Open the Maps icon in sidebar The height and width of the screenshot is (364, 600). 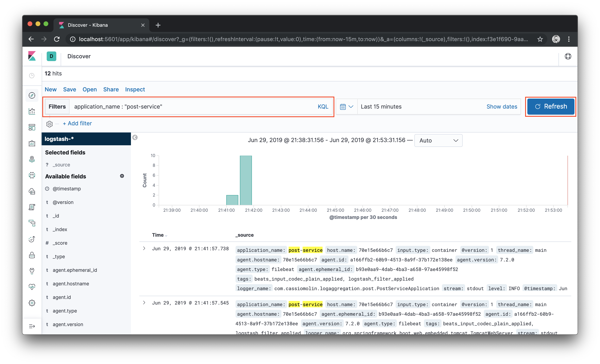tap(32, 159)
